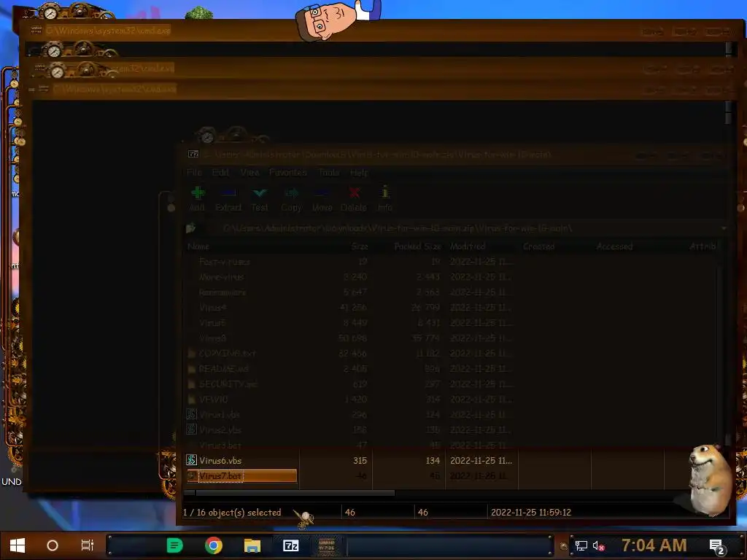
Task: Click the 134 packed size of Virus6.vbs
Action: tap(433, 461)
